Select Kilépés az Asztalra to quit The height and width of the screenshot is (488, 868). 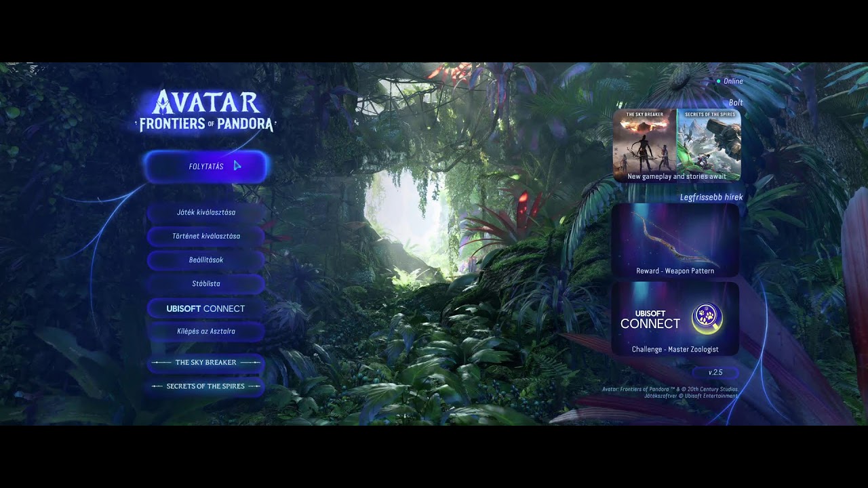pos(206,331)
